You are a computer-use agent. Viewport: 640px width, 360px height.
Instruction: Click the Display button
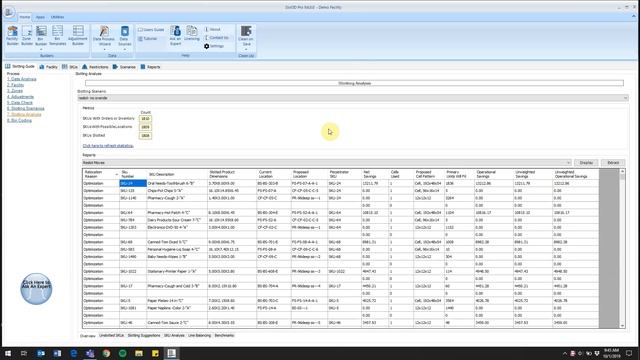586,163
